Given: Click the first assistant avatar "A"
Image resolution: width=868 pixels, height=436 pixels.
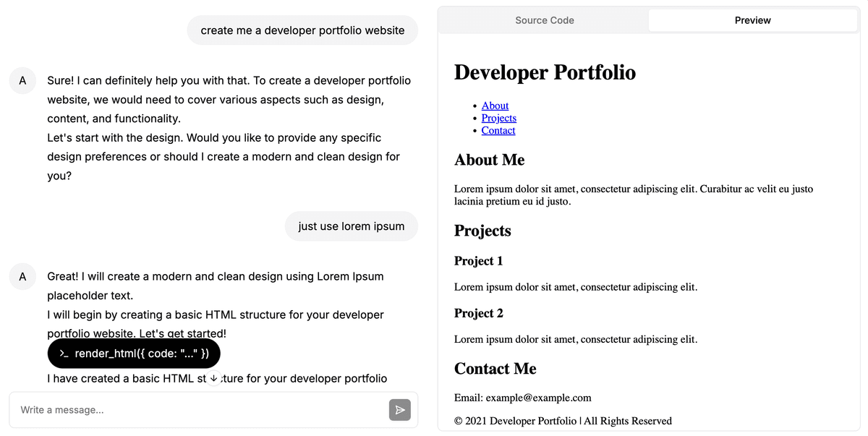Looking at the screenshot, I should pyautogui.click(x=22, y=81).
